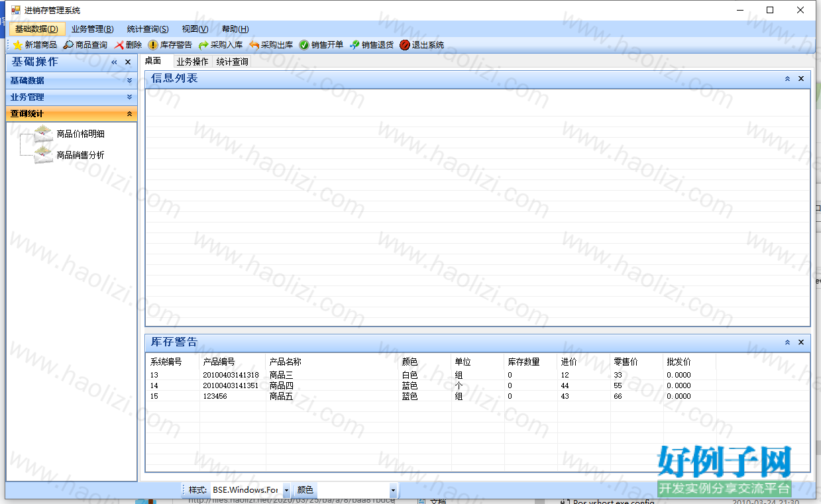The image size is (821, 504).
Task: Click the 进价 column header
Action: [584, 362]
